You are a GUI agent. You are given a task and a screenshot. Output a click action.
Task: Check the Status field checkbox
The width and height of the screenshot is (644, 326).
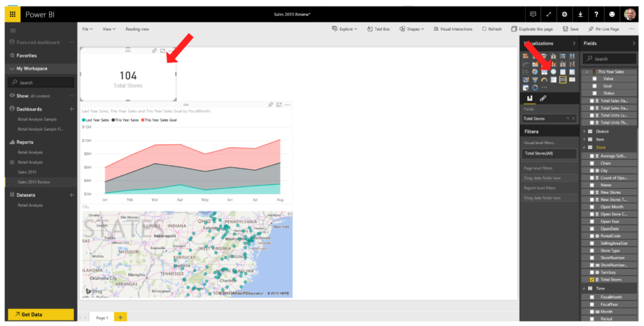594,93
